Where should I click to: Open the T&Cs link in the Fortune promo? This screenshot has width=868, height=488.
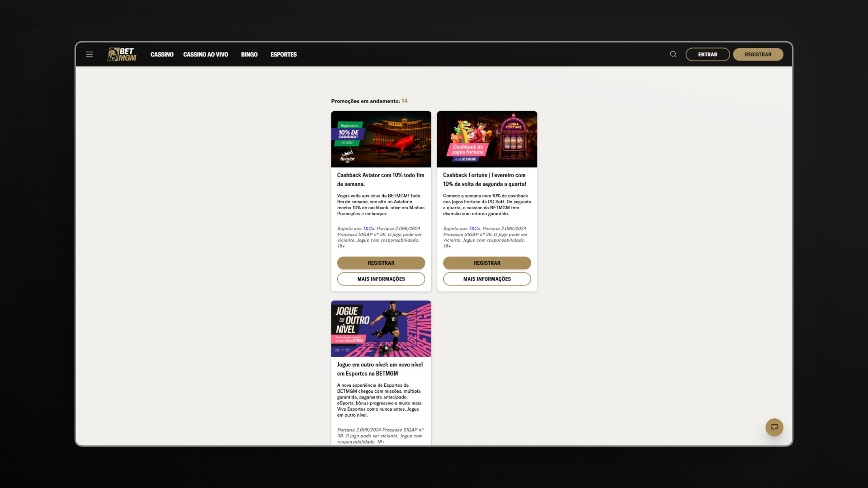click(474, 229)
